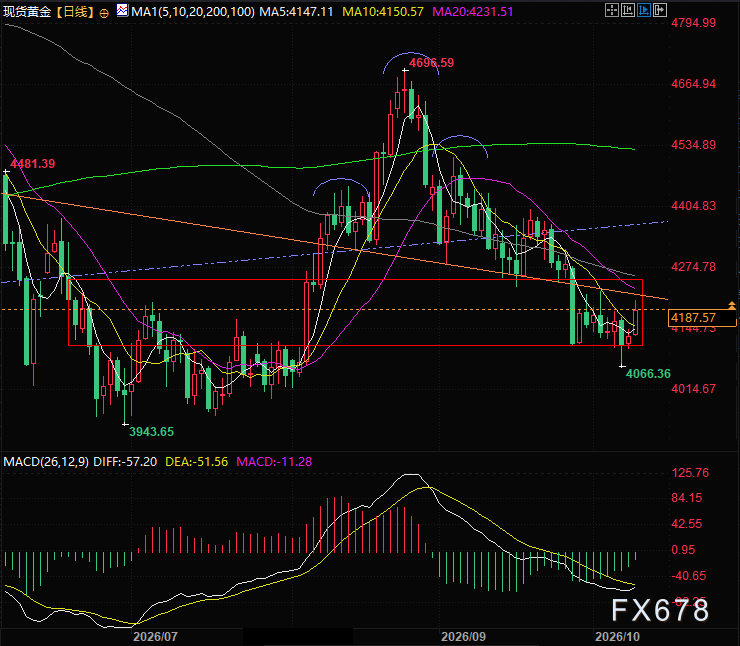Click the circled plus icon beside 日线

(x=104, y=13)
